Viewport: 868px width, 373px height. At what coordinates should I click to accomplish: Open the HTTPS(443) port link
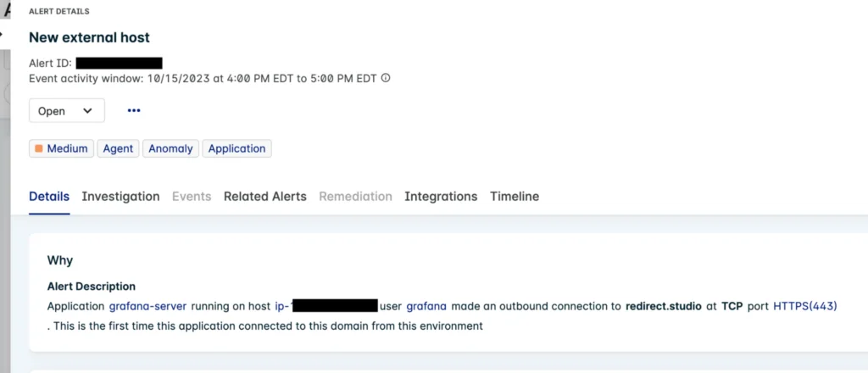804,305
